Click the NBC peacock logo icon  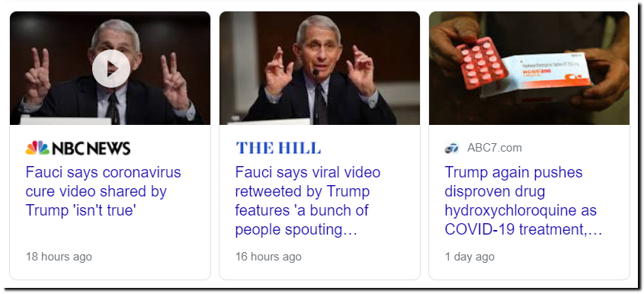coord(37,148)
